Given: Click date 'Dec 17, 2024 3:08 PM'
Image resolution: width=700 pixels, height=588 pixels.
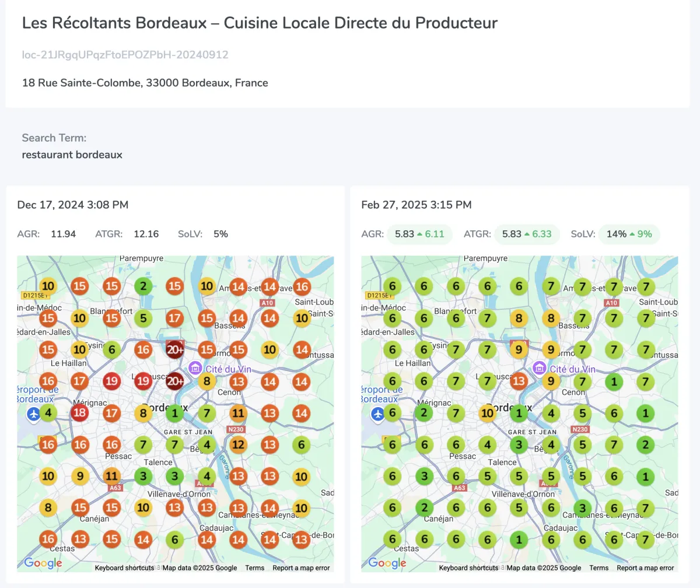Looking at the screenshot, I should pyautogui.click(x=73, y=205).
